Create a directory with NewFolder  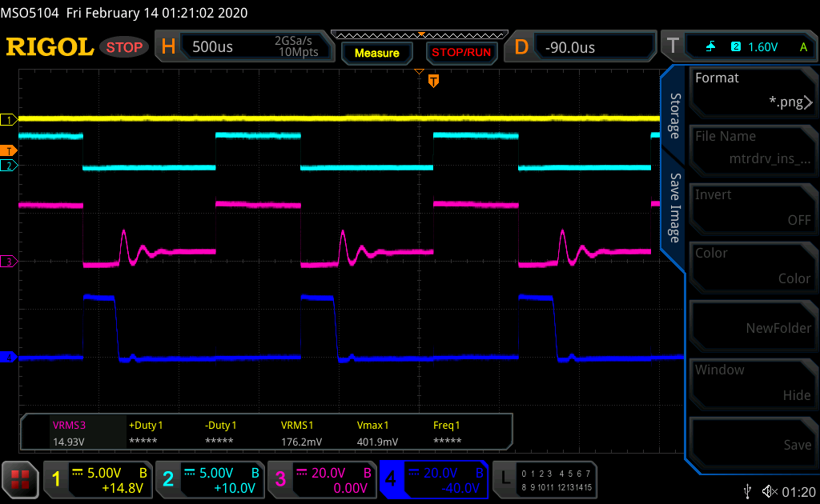[x=753, y=326]
